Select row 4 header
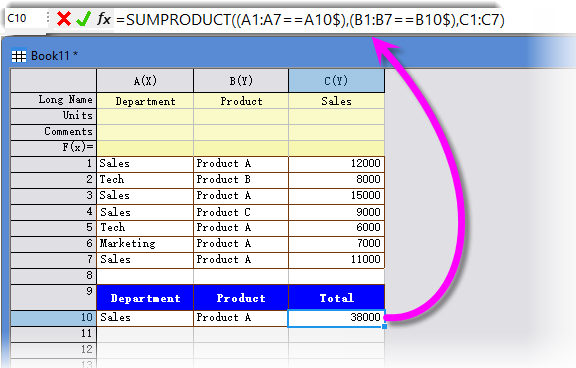 point(54,212)
